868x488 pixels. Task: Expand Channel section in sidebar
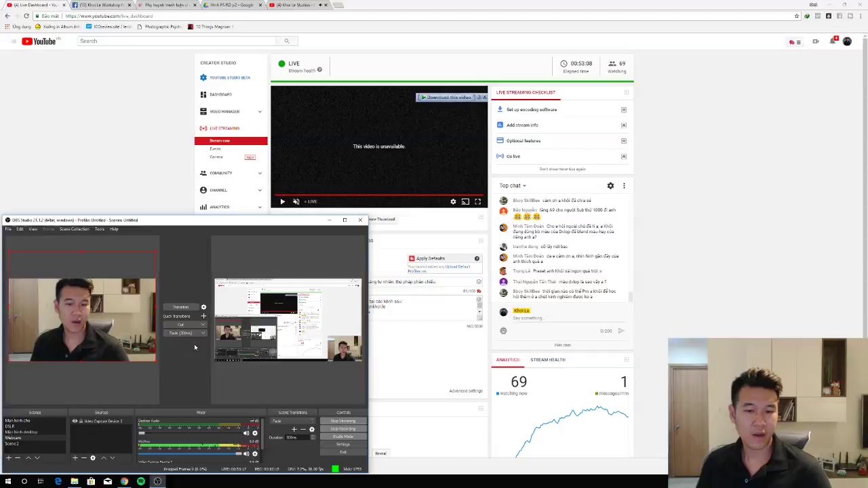point(260,190)
